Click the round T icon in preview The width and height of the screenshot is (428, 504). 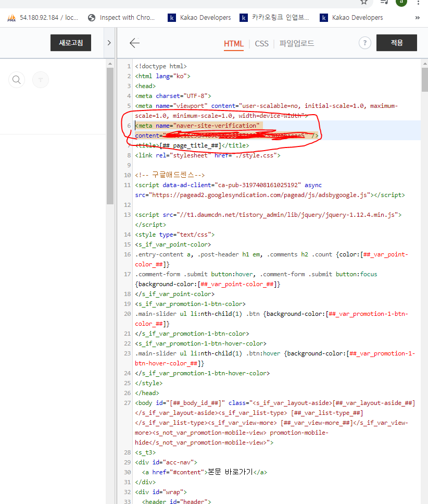point(41,80)
